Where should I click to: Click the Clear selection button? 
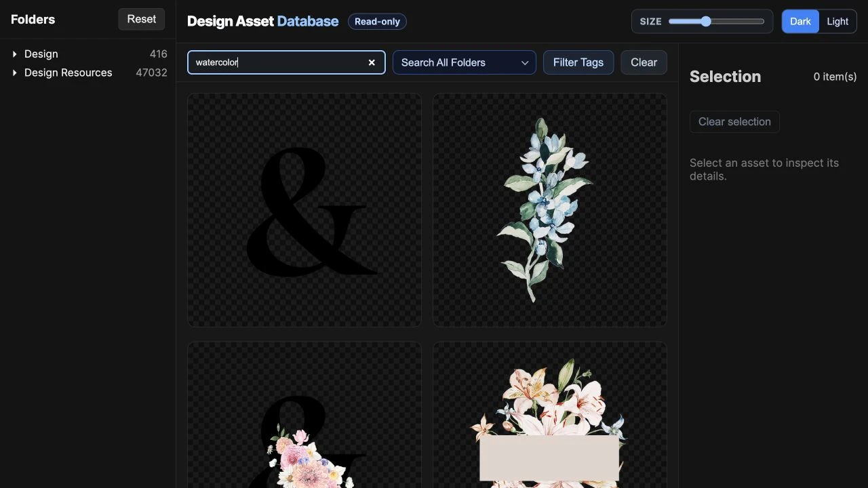[x=734, y=122]
